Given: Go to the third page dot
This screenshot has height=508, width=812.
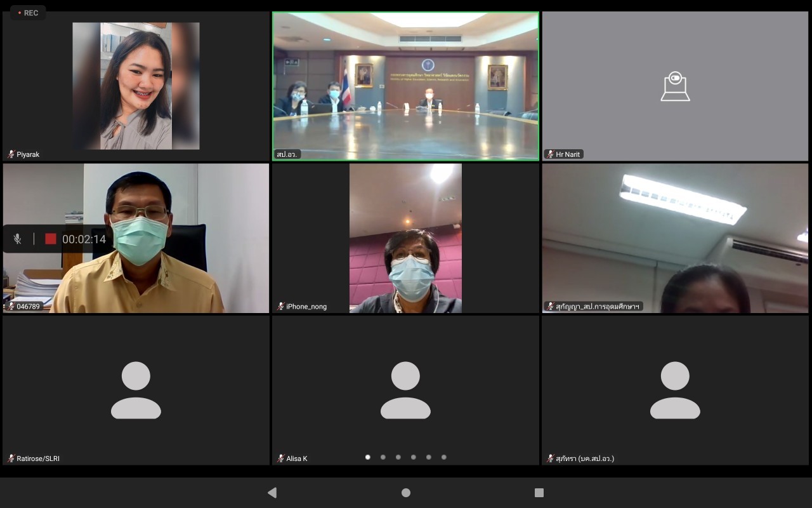Looking at the screenshot, I should pyautogui.click(x=398, y=457).
